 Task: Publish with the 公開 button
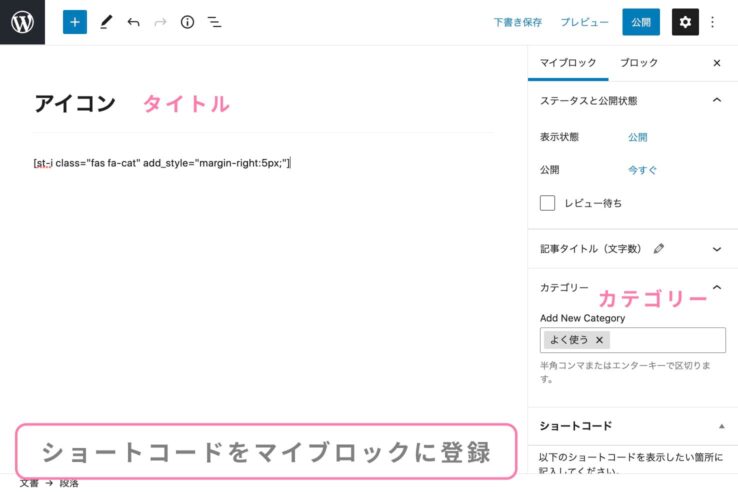641,22
